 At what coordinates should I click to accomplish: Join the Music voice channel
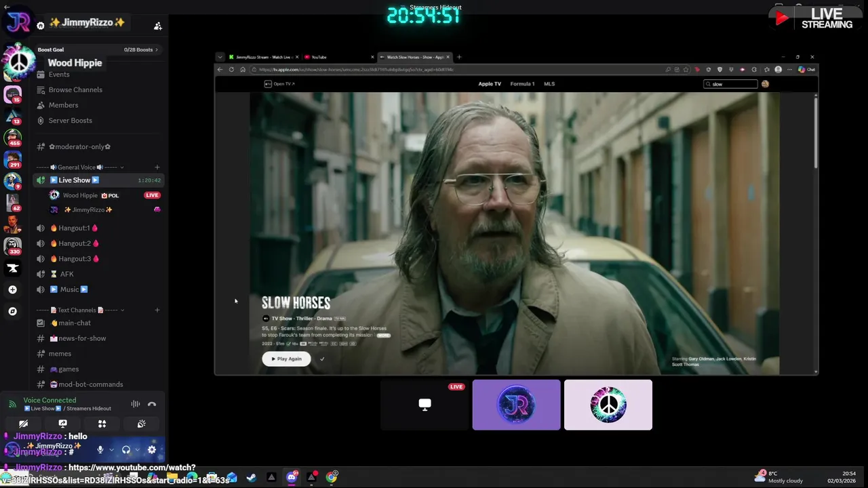pos(98,289)
